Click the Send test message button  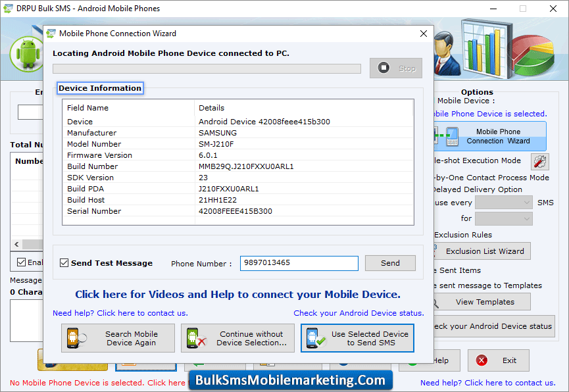pos(390,263)
